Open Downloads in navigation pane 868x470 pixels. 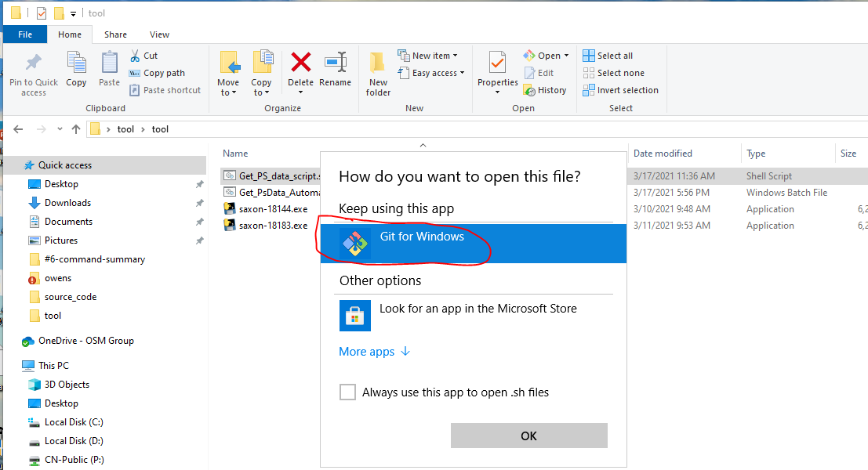(67, 203)
